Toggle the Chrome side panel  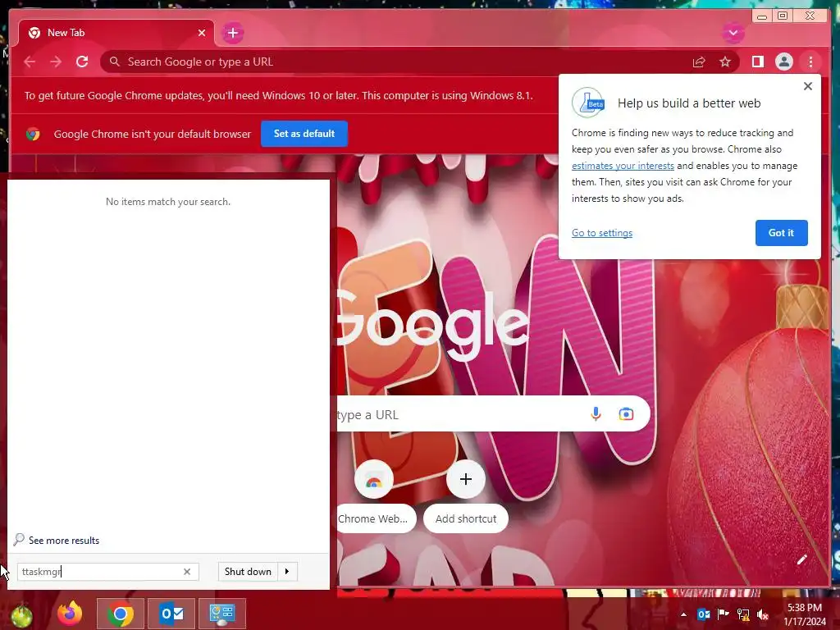click(x=757, y=62)
